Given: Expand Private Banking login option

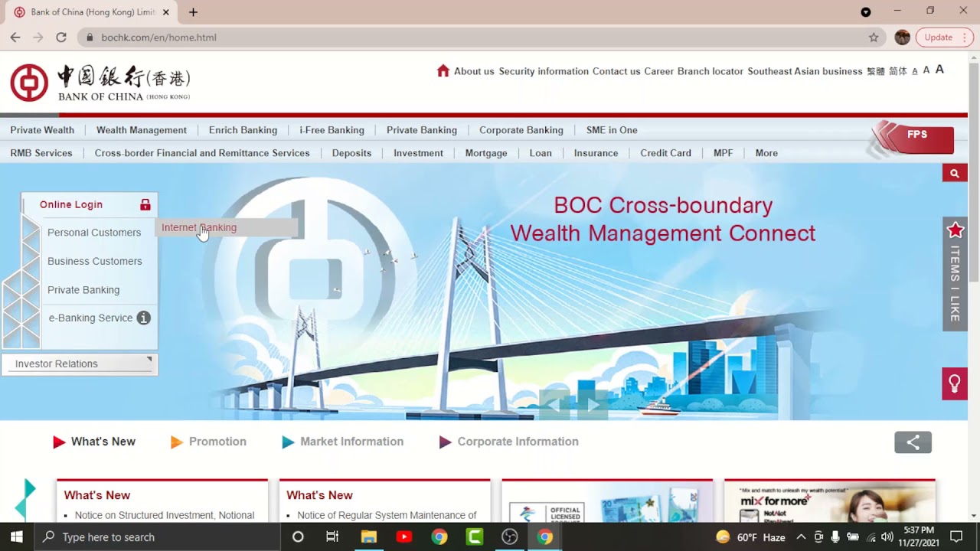Looking at the screenshot, I should click(83, 290).
